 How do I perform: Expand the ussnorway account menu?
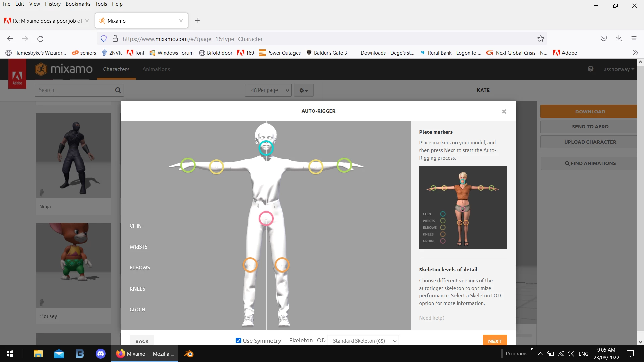pyautogui.click(x=619, y=69)
